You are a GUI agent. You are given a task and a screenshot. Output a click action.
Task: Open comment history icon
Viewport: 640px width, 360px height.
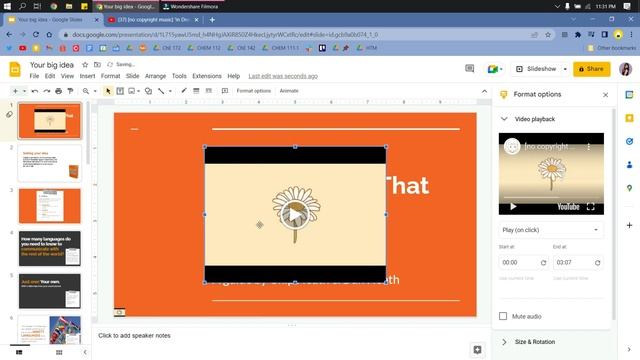pos(469,69)
